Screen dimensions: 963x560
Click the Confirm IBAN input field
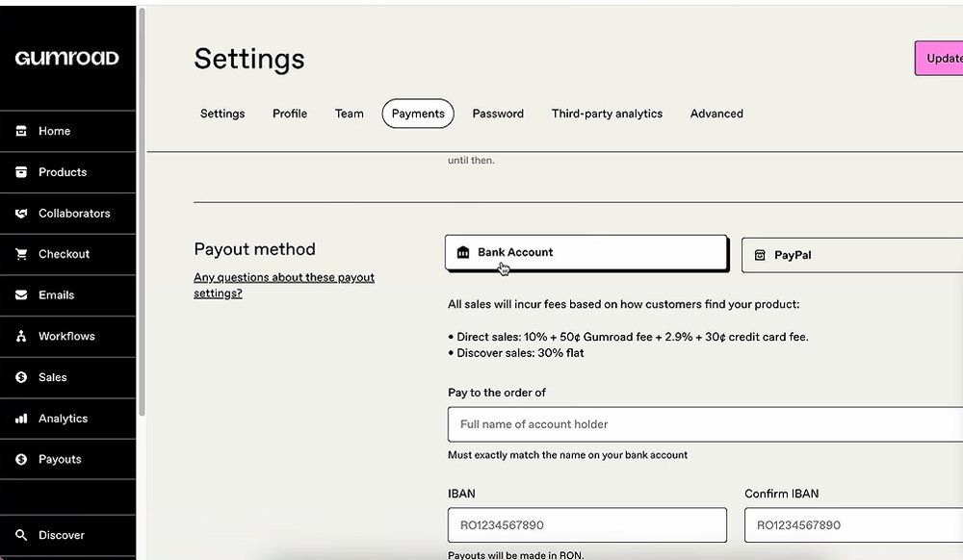pyautogui.click(x=853, y=525)
